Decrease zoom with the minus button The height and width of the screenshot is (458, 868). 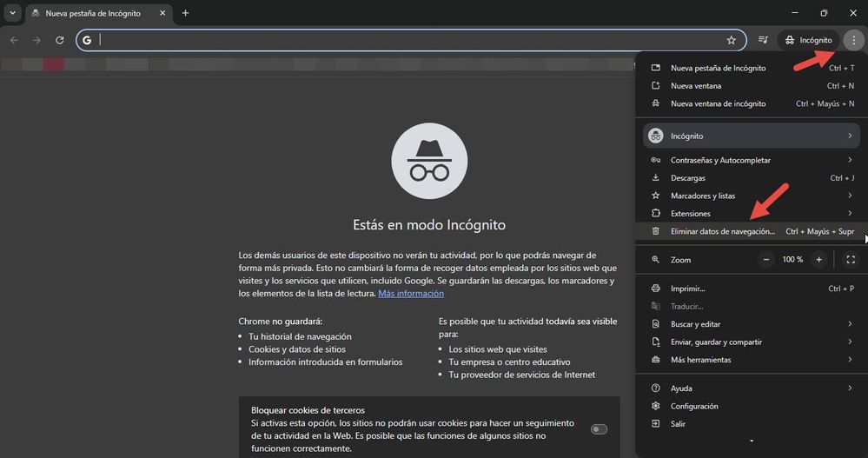click(766, 259)
